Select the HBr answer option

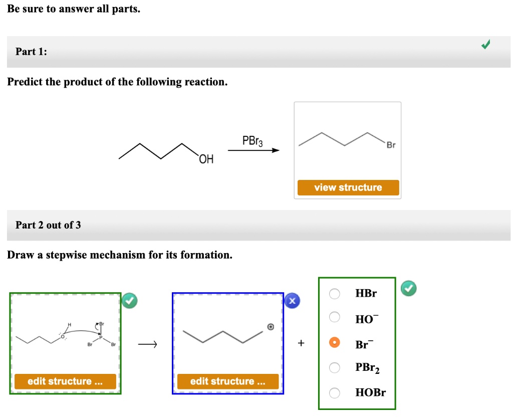point(335,294)
